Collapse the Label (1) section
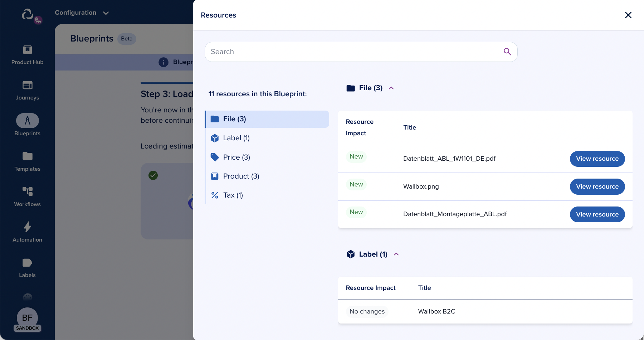 (396, 254)
